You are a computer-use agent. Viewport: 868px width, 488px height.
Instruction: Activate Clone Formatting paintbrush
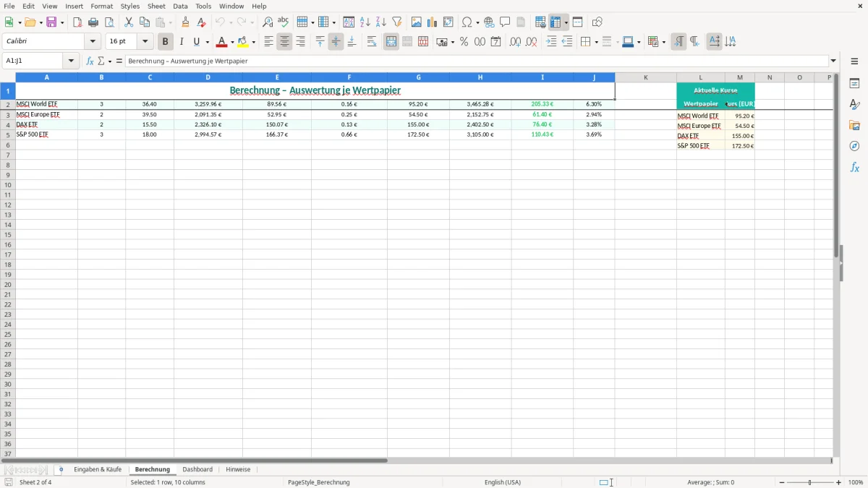click(x=185, y=22)
